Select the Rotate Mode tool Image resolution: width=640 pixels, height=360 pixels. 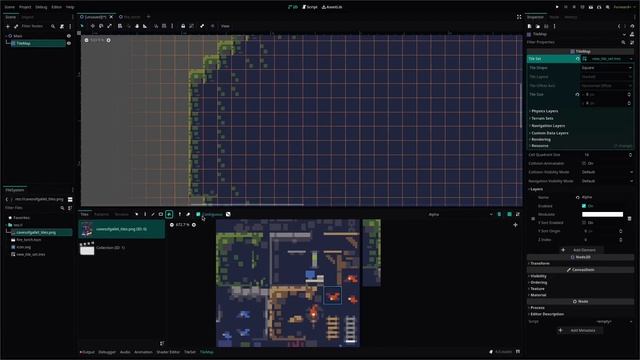click(101, 26)
